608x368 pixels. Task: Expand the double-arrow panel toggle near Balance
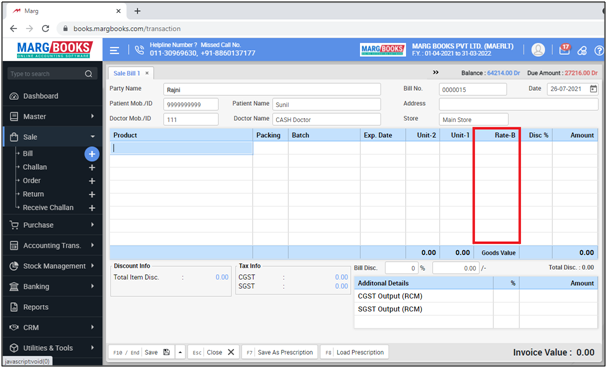436,72
